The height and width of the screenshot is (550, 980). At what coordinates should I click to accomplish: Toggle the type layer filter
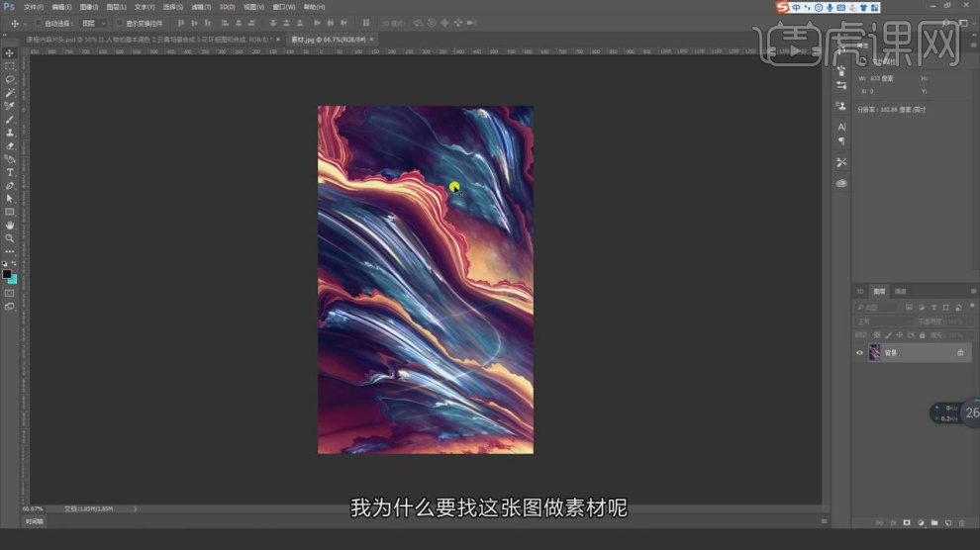point(933,308)
